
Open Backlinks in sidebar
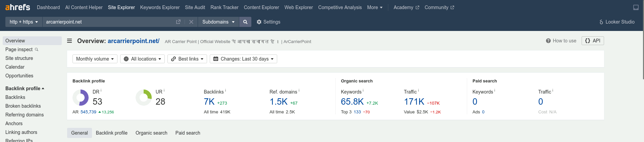tap(15, 97)
